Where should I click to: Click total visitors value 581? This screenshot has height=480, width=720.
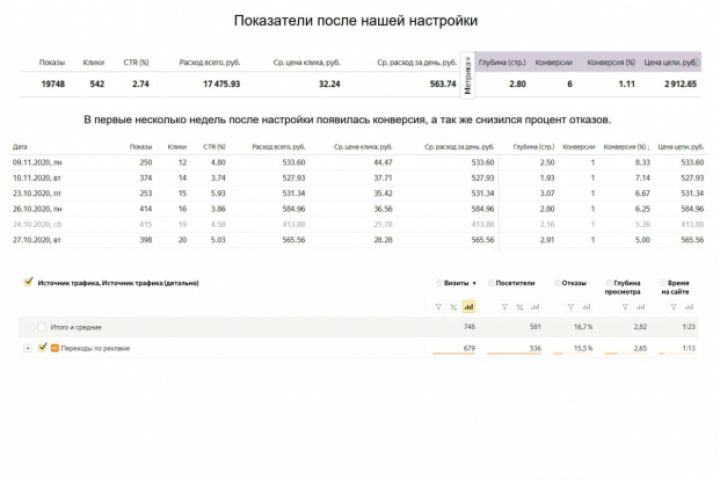click(x=535, y=327)
